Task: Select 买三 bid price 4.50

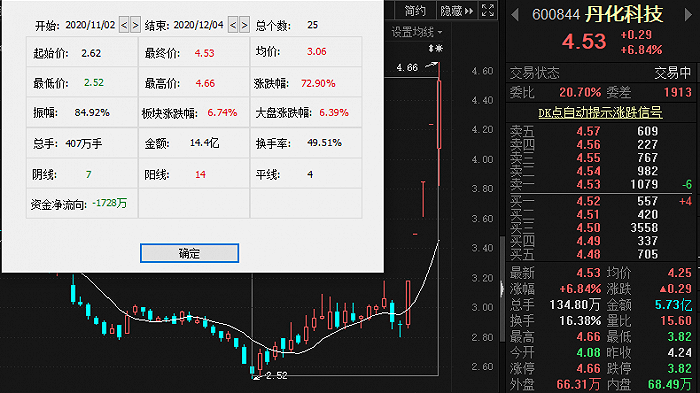Action: click(x=588, y=228)
